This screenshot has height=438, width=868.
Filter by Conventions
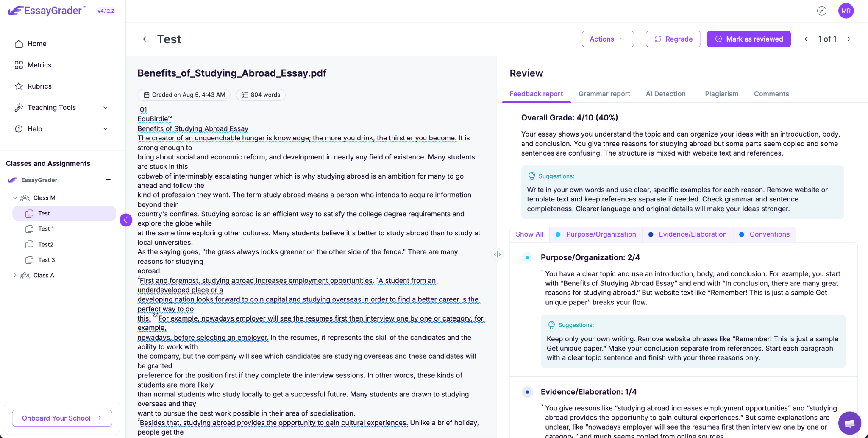coord(764,234)
